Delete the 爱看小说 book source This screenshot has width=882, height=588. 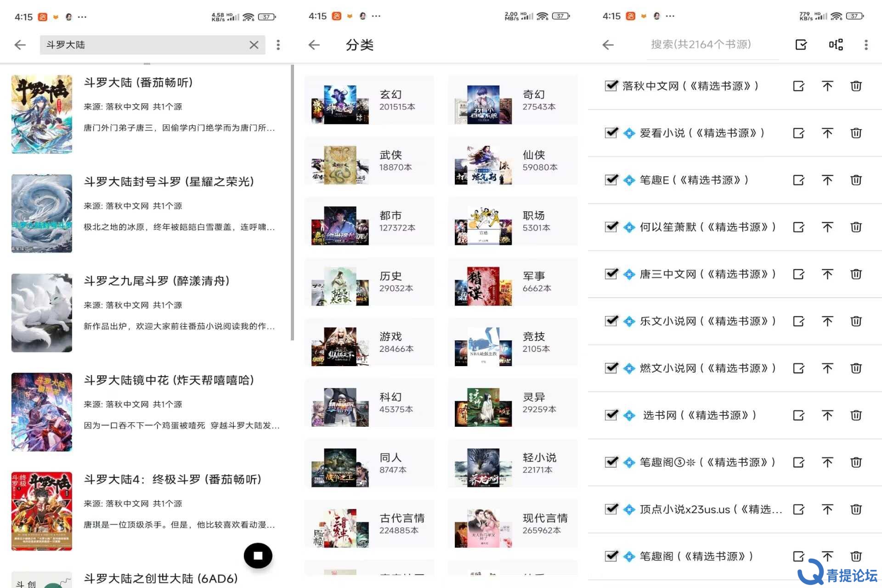[x=856, y=133]
